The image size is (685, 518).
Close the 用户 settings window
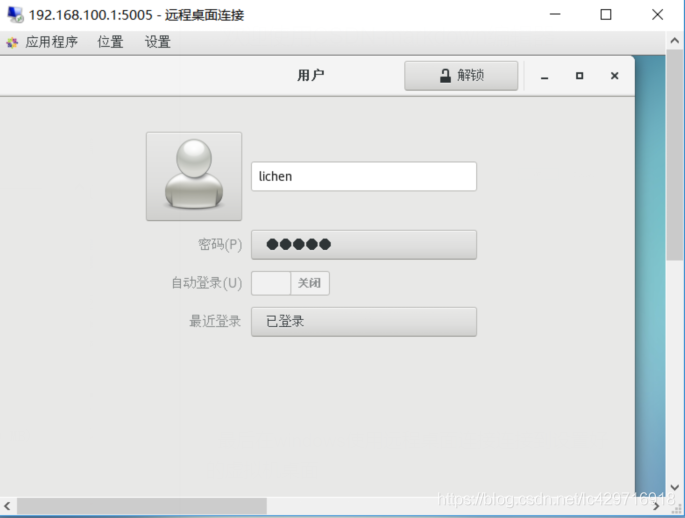click(x=614, y=76)
